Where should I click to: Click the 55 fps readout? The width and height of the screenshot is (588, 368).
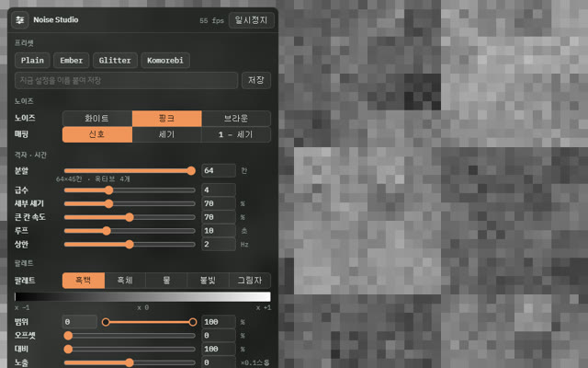pyautogui.click(x=211, y=20)
